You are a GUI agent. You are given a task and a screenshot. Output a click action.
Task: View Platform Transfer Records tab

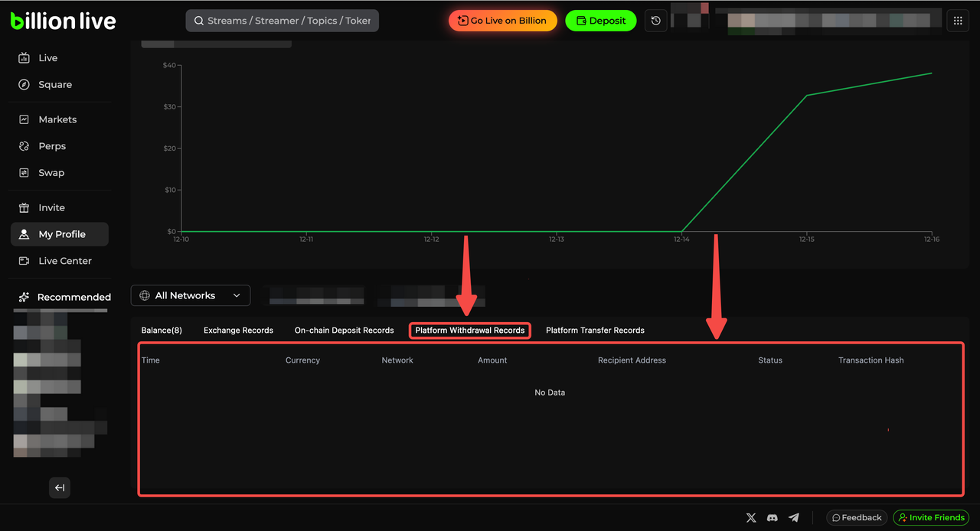point(595,331)
